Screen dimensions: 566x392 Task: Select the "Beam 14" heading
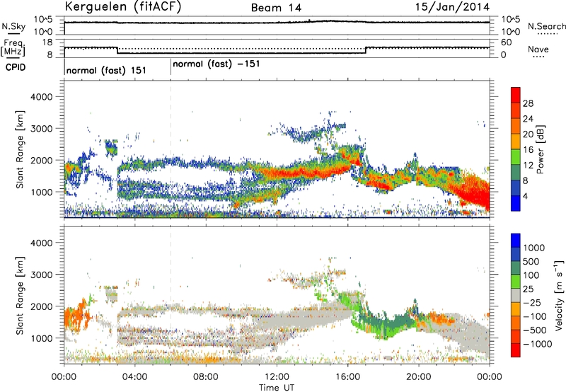276,8
